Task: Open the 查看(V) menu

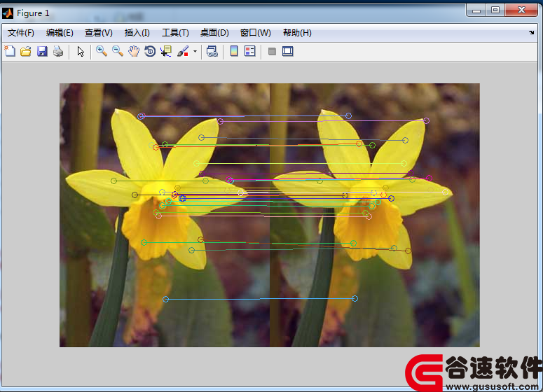Action: tap(99, 33)
